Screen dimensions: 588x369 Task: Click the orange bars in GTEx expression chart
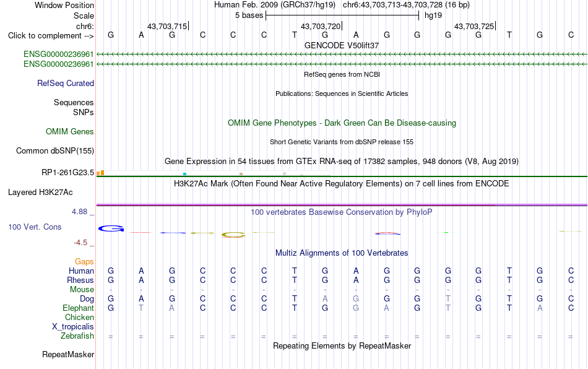pos(100,173)
